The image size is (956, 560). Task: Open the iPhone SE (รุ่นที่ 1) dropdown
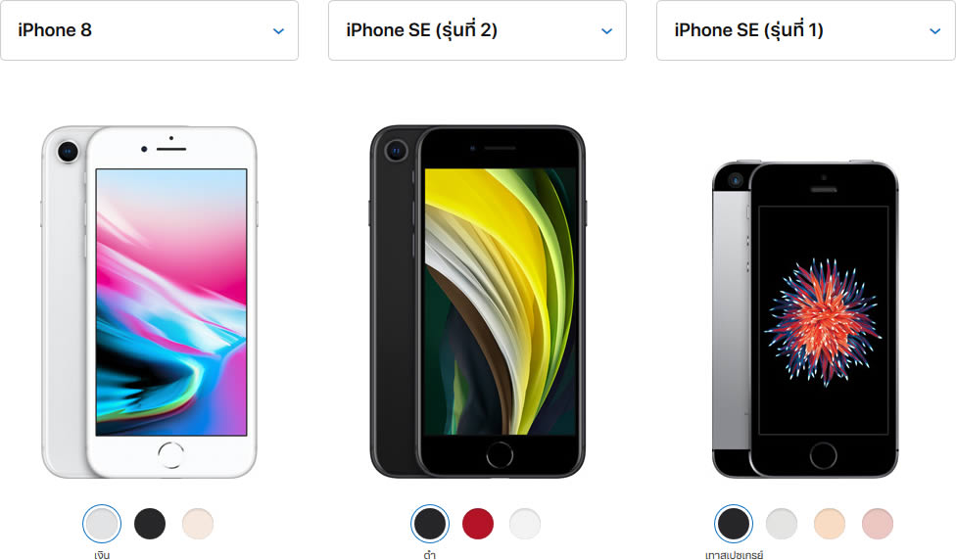click(x=806, y=29)
